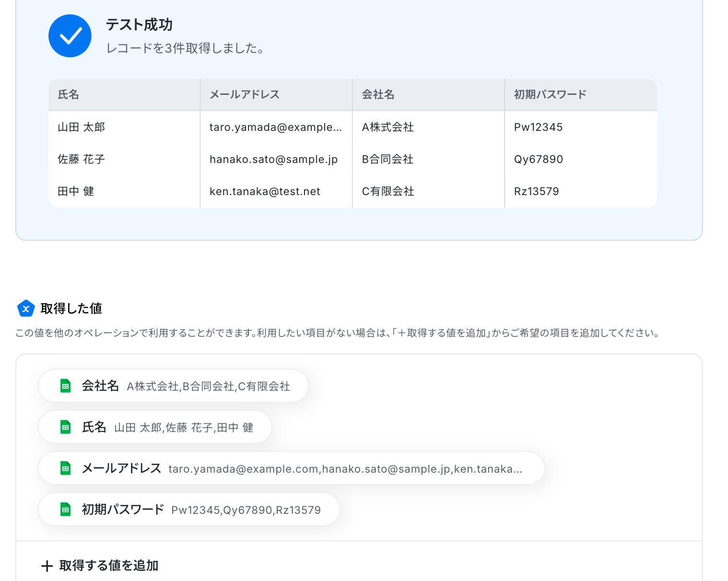Click the blue pentagon icon beside 取得した値
This screenshot has width=728, height=581.
[26, 309]
